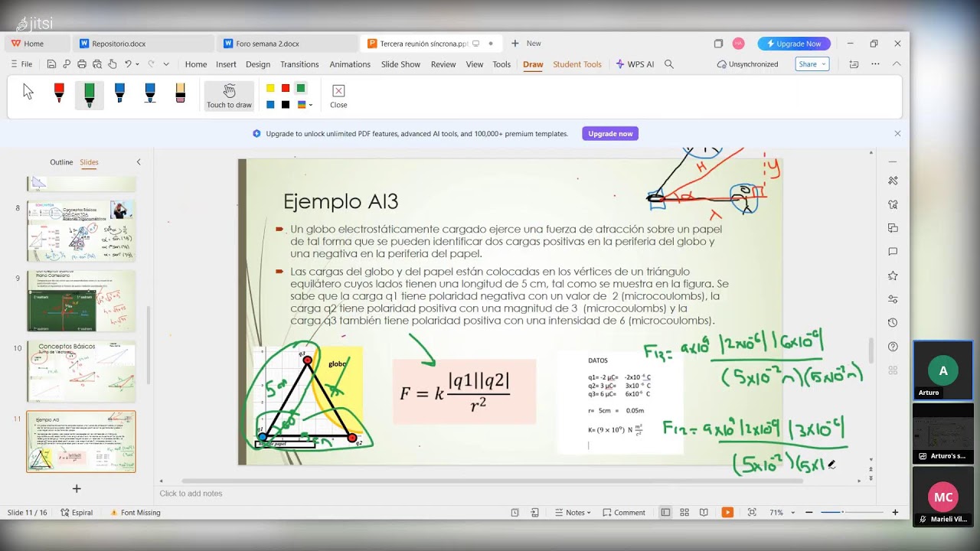Select the eraser tool
Viewport: 980px width, 551px height.
(181, 93)
